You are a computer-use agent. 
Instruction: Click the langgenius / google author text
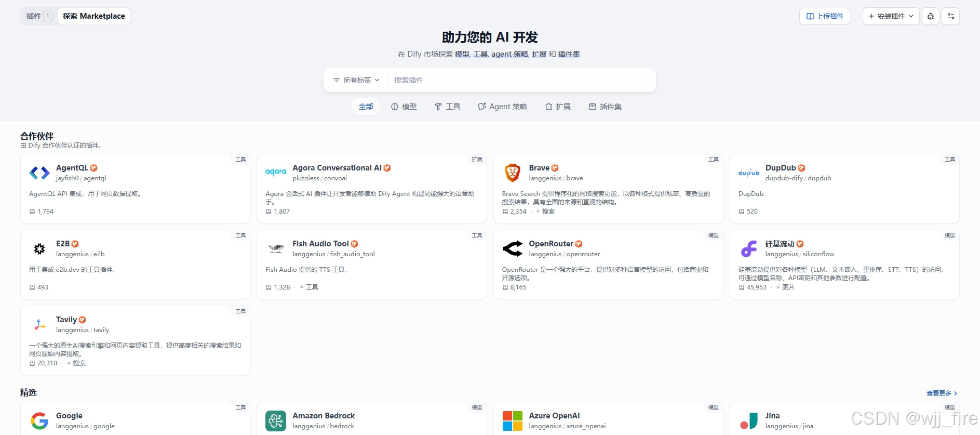click(x=85, y=426)
